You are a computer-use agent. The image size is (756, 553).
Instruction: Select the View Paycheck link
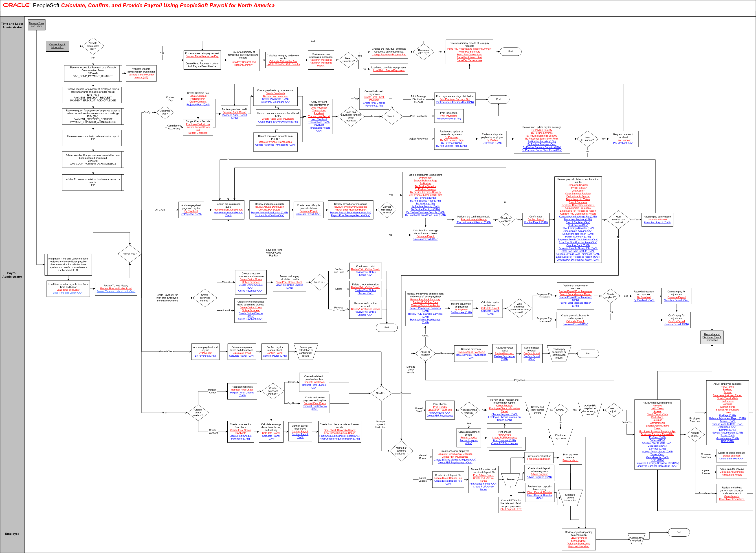[578, 538]
